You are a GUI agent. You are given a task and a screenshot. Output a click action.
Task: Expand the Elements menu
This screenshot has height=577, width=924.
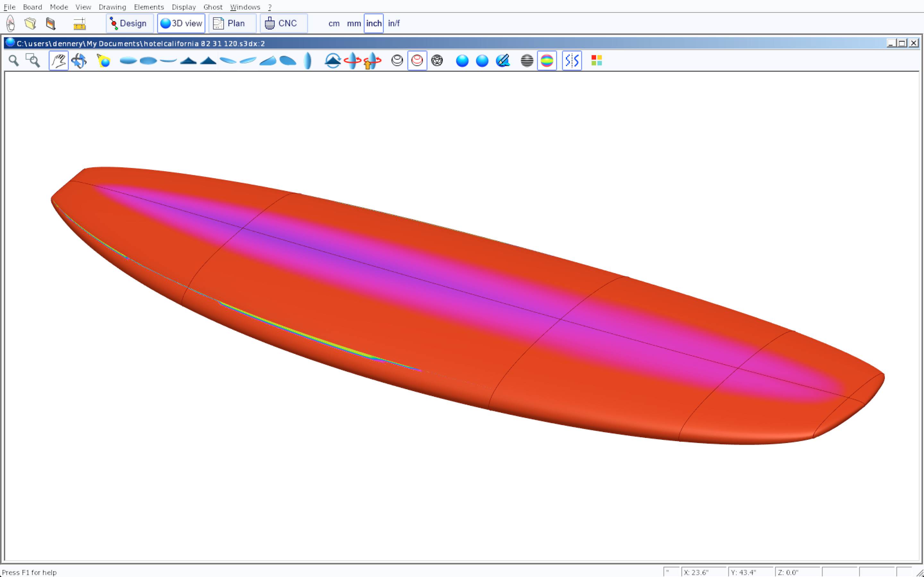point(149,7)
